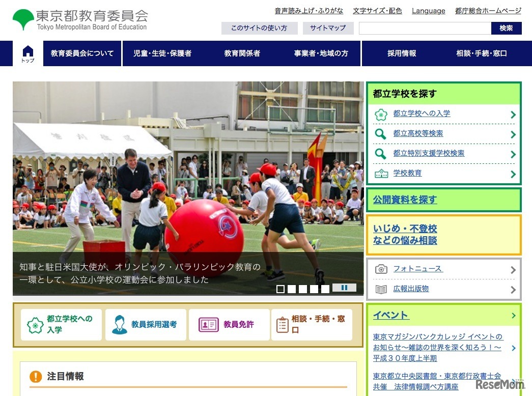The height and width of the screenshot is (396, 532).
Task: Click the chevron arrow on 都立高校等検索 row
Action: (513, 134)
